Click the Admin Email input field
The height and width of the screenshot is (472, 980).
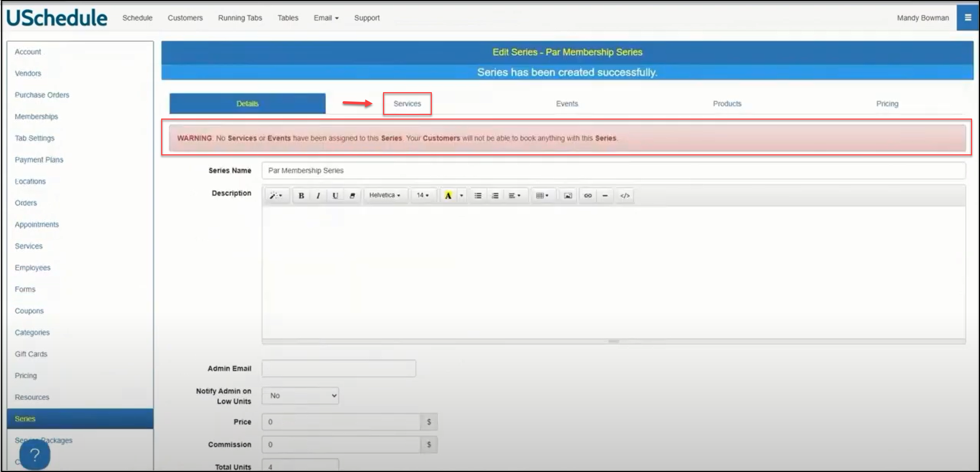coord(339,368)
